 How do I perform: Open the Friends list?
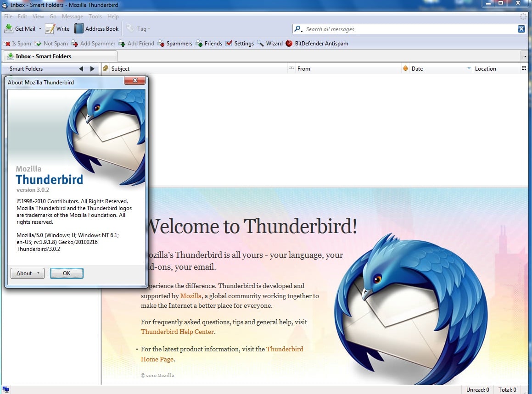click(209, 44)
